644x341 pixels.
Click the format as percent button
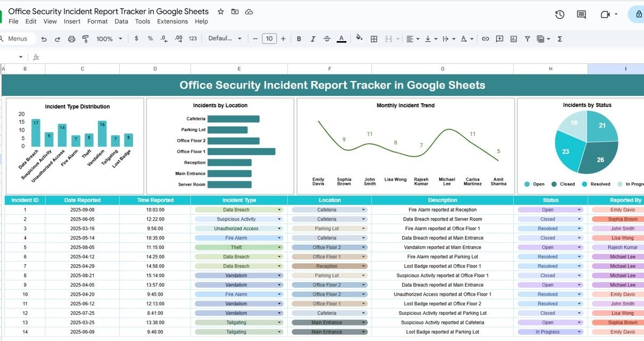[x=150, y=39]
